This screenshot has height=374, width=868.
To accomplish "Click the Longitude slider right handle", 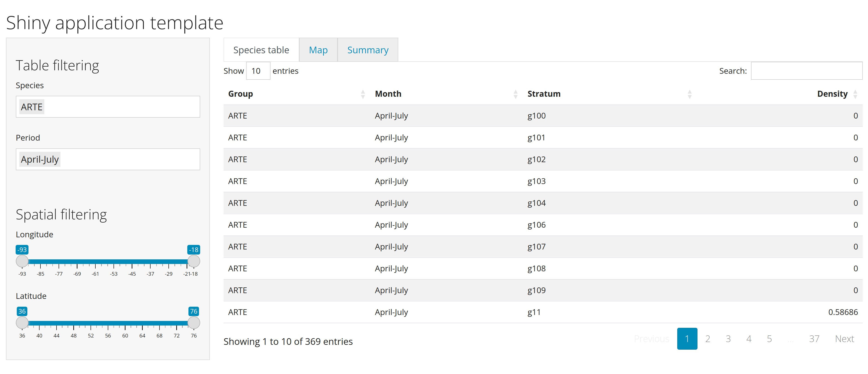I will click(x=194, y=261).
